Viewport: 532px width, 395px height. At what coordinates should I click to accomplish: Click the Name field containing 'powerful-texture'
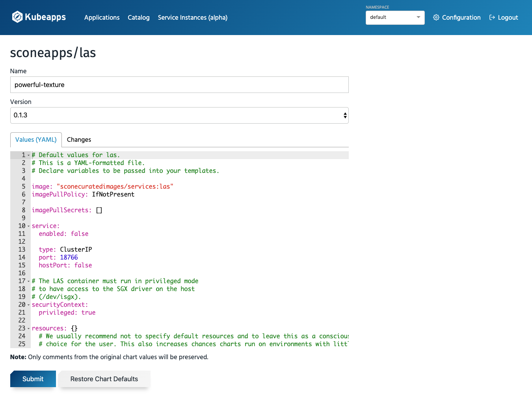[x=179, y=85]
